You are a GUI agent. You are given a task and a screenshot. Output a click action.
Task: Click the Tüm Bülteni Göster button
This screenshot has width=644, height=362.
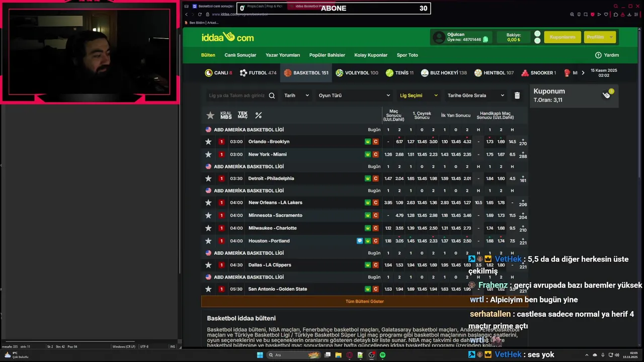pos(364,301)
